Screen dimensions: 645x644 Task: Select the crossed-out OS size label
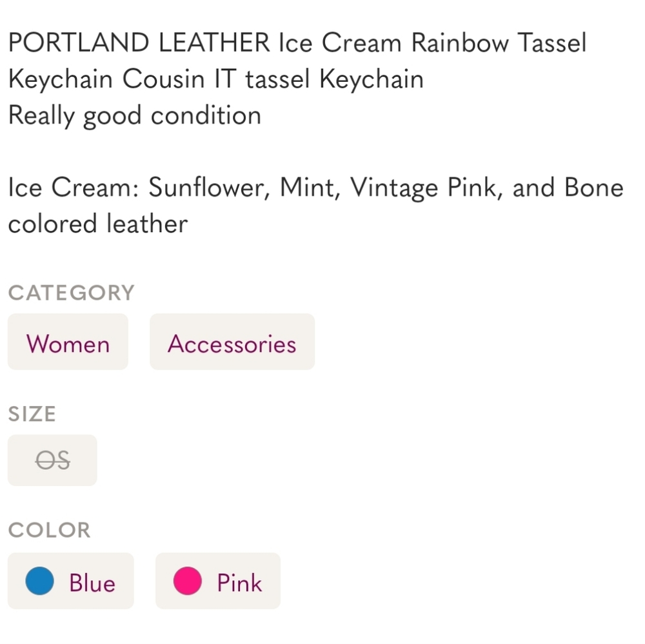52,460
